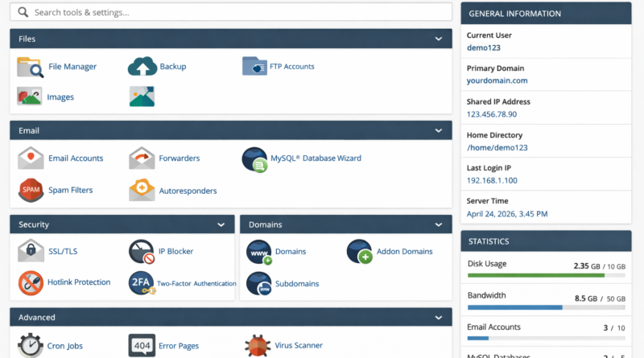This screenshot has height=358, width=644.
Task: Open Addon Domains link text
Action: (x=405, y=251)
